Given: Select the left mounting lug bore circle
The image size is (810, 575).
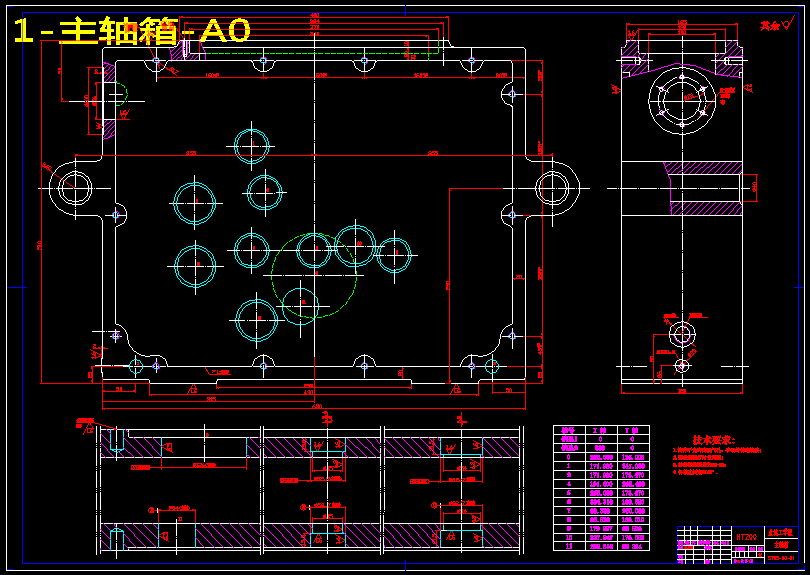Looking at the screenshot, I should pyautogui.click(x=75, y=188).
